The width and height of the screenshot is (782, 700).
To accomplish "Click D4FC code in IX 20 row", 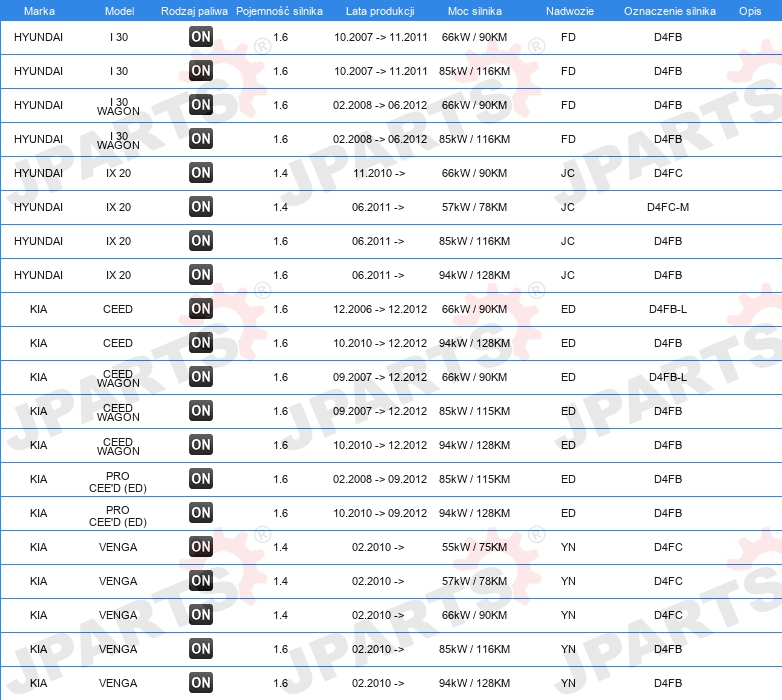I will coord(668,173).
